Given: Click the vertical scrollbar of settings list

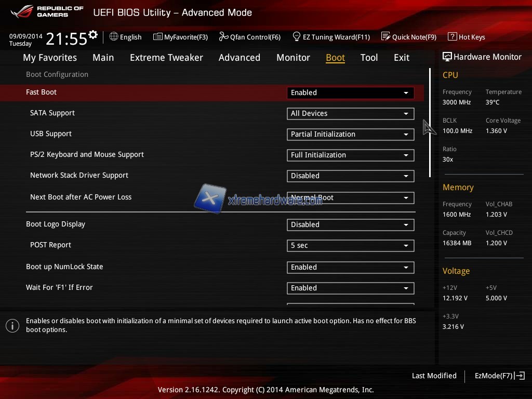Looking at the screenshot, I should click(x=430, y=123).
